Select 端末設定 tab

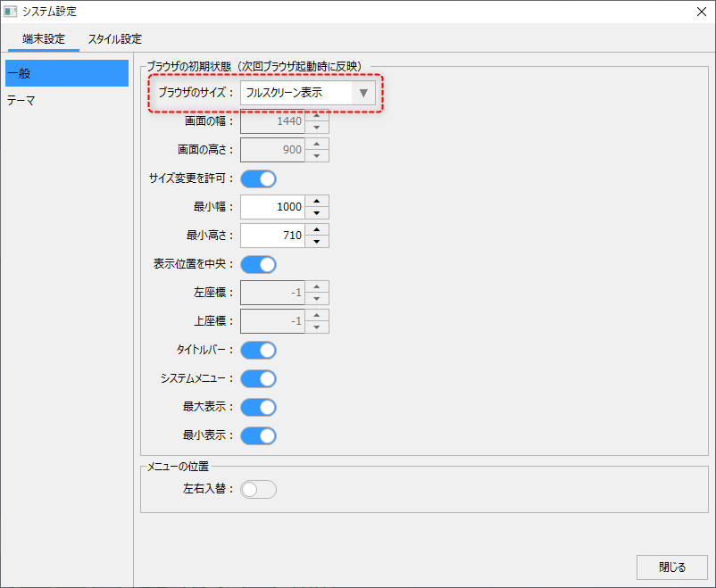coord(43,39)
